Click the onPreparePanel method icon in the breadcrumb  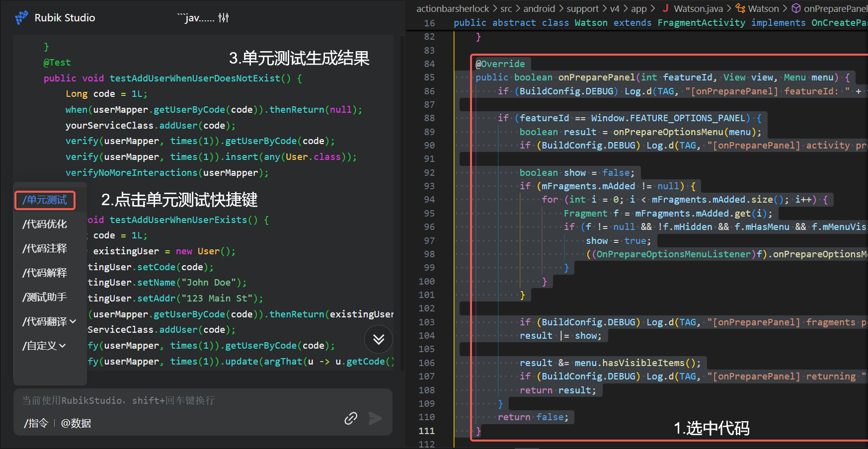click(796, 8)
